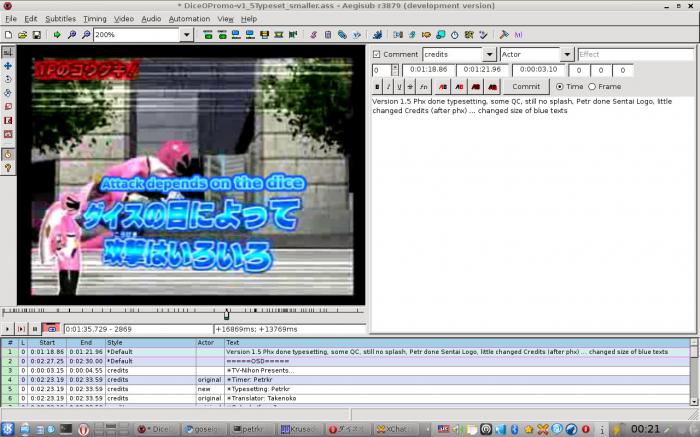The height and width of the screenshot is (437, 700).
Task: Jump video to subtitle end
Action: 222,34
